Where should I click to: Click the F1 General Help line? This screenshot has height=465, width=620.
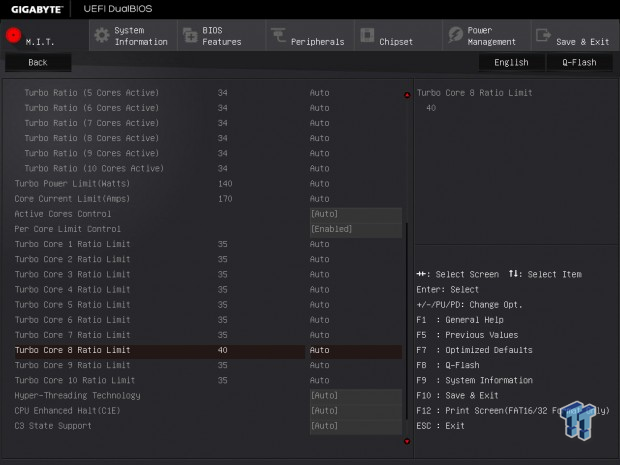[459, 319]
